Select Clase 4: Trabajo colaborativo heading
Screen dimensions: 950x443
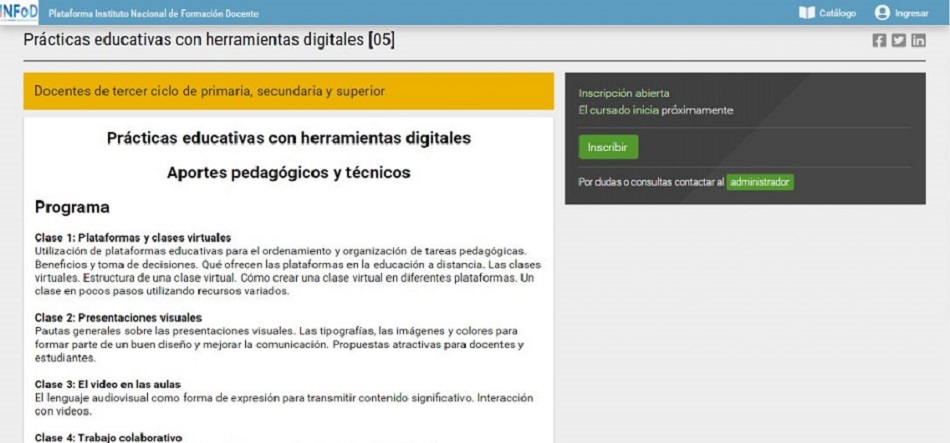click(x=109, y=437)
